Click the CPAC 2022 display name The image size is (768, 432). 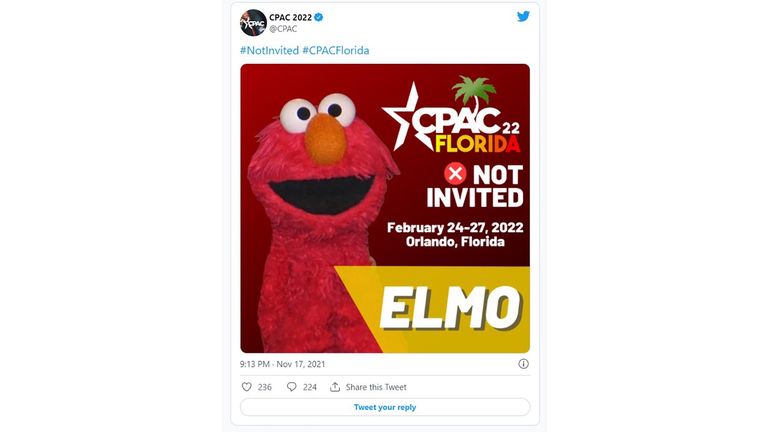[290, 17]
